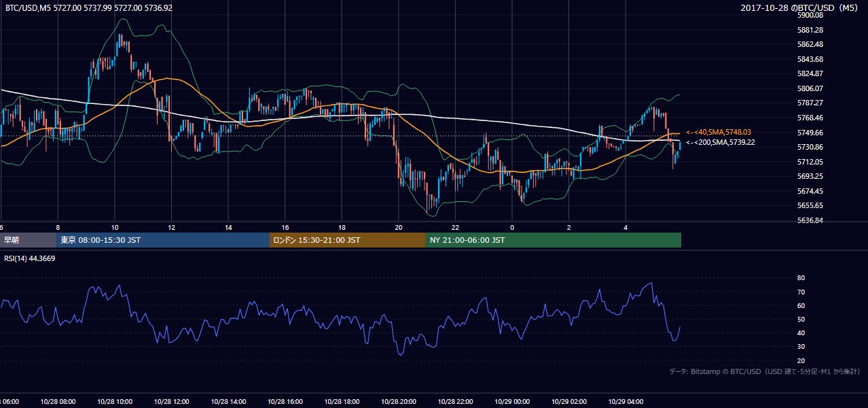Click the Bitstamp data source note
This screenshot has height=408, width=868.
tap(765, 371)
